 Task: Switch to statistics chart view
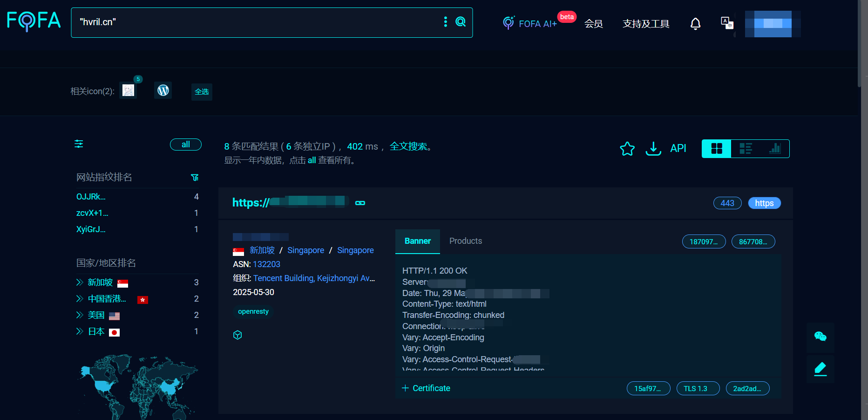(774, 149)
